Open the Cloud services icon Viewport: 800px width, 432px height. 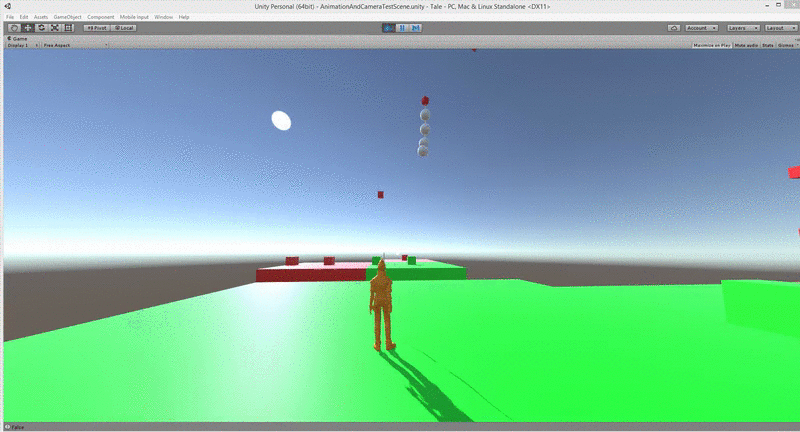click(673, 28)
